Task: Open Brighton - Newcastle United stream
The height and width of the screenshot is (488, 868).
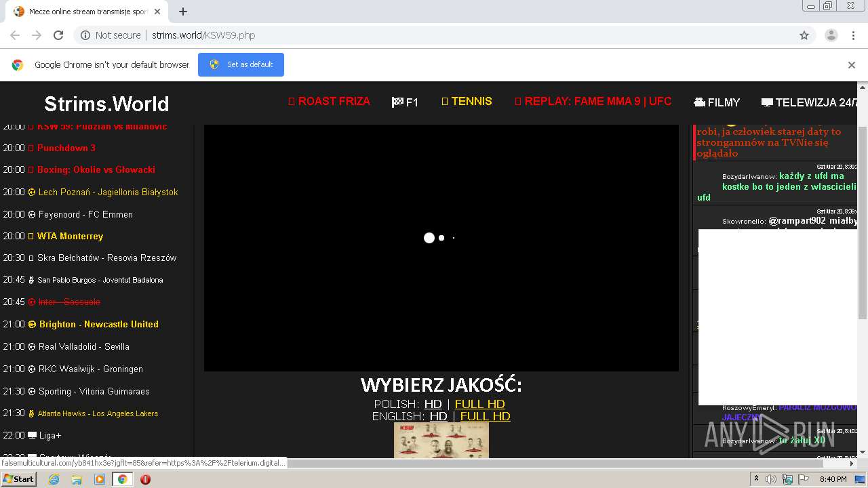Action: [98, 324]
